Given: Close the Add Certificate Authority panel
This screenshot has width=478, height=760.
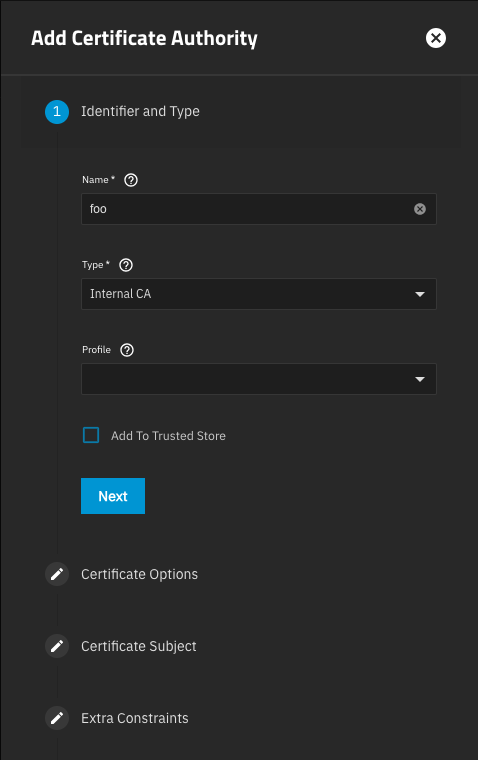Looking at the screenshot, I should 436,38.
